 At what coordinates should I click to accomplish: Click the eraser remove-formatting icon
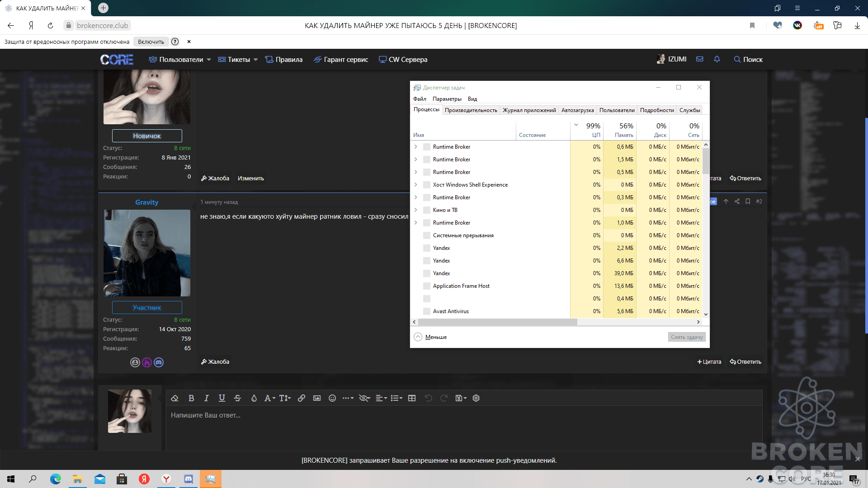(175, 398)
